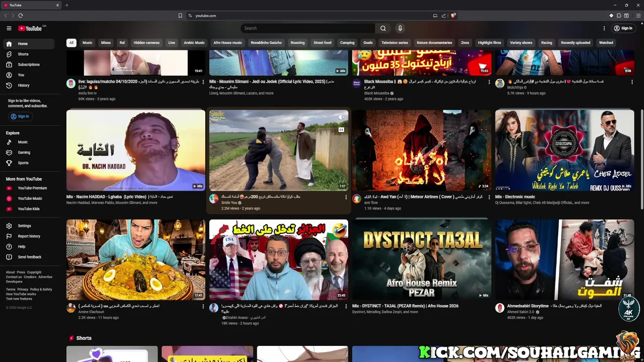Click the search magnifier button
The image size is (644, 362).
click(x=383, y=28)
